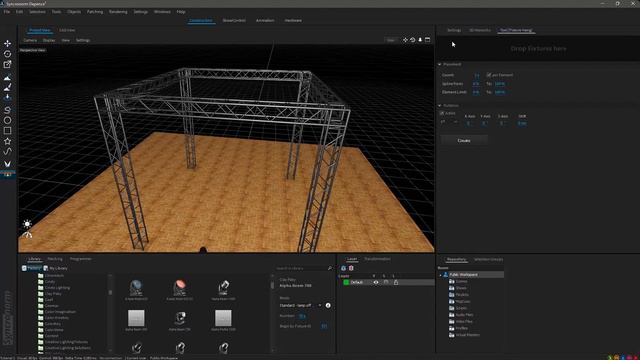Add a new layer with the add icon
Viewport: 640px width, 360px height.
coord(343,268)
